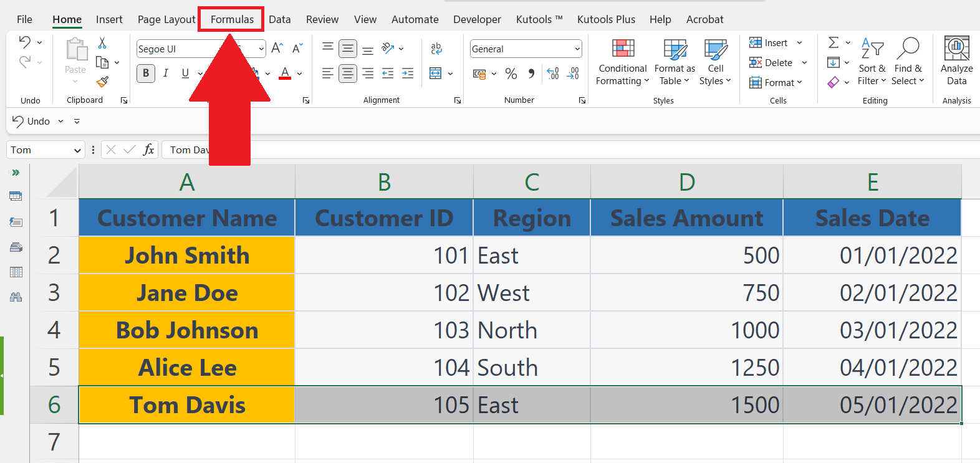Switch to the Page Layout tab
This screenshot has height=463, width=980.
pos(166,19)
